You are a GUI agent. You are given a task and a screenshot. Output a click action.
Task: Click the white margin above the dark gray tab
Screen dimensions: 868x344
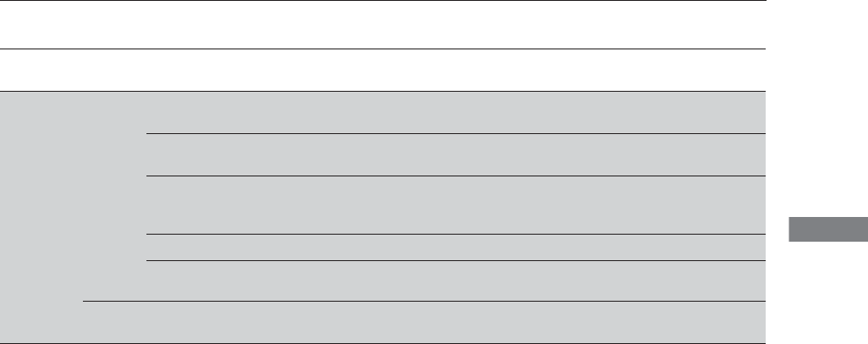[817, 108]
